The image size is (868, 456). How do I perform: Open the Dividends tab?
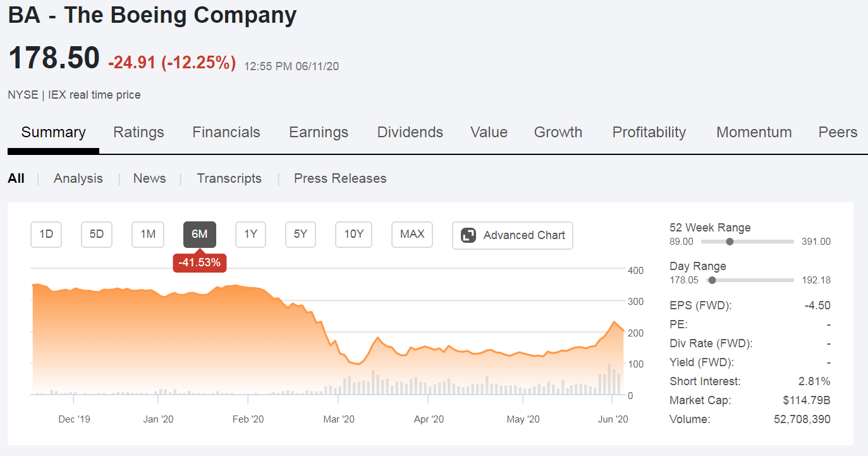pyautogui.click(x=410, y=132)
